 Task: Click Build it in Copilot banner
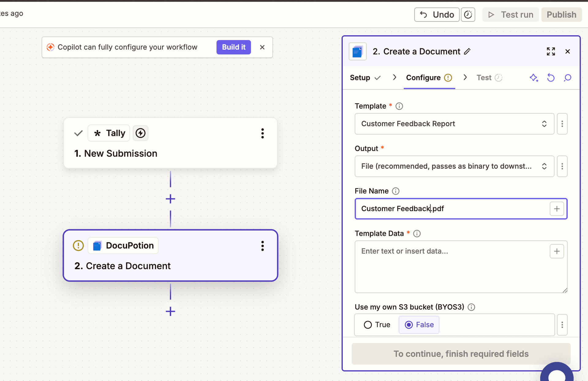click(234, 47)
